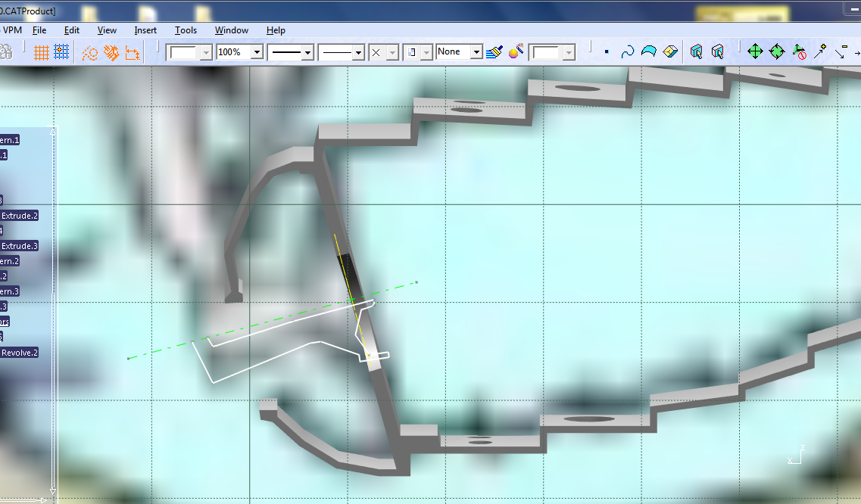Screen dimensions: 861x504
Task: Open the Graphic Properties Wizard icon
Action: [516, 52]
